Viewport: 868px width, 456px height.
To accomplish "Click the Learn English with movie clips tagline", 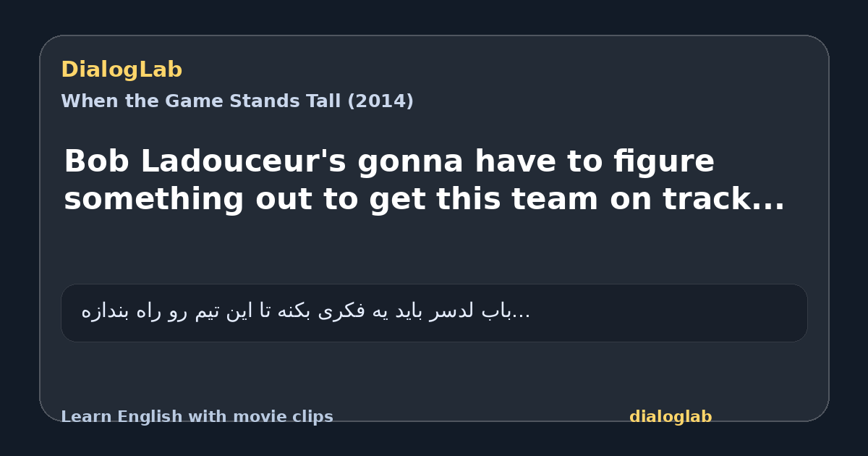I will pos(197,417).
